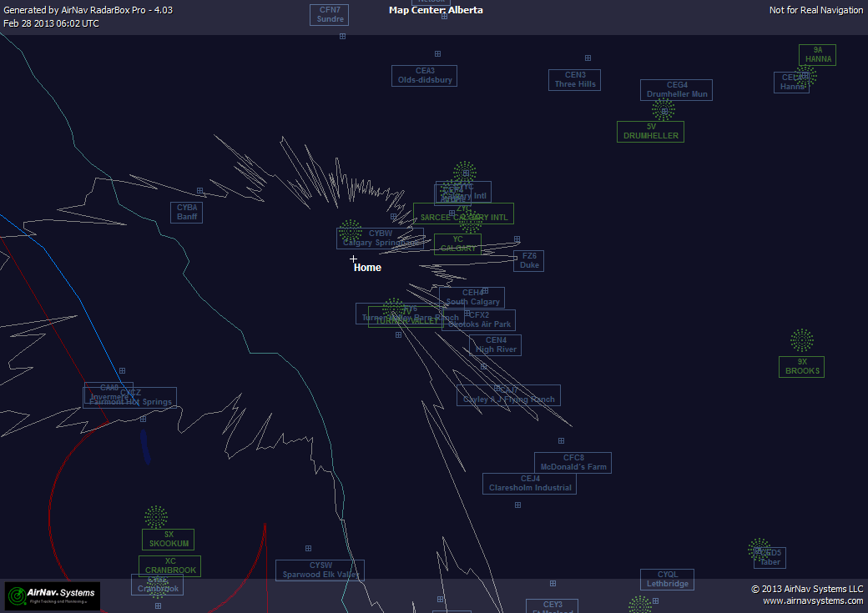Click the Home crosshair marker
868x613 pixels.
353,259
